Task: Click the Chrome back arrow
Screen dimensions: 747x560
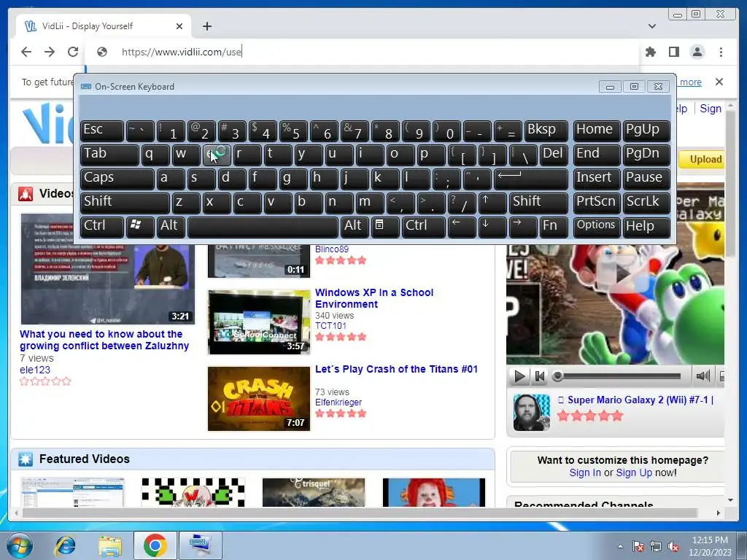Action: 26,52
